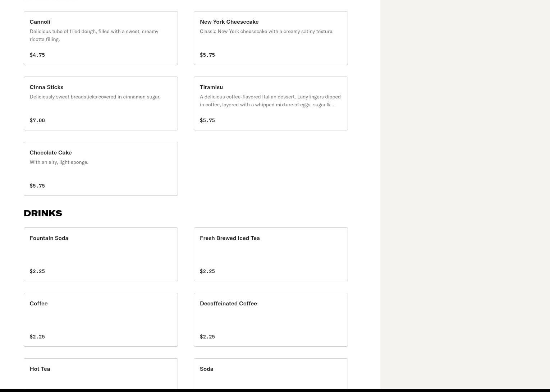Click the $5.75 price for New York Cheesecake
The width and height of the screenshot is (550, 392).
click(207, 55)
